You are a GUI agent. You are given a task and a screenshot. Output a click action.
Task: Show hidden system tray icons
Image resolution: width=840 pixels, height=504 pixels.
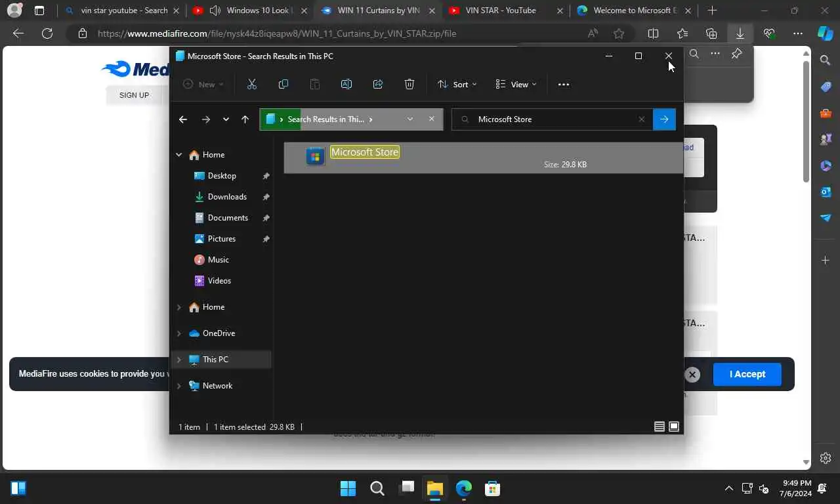(x=728, y=489)
